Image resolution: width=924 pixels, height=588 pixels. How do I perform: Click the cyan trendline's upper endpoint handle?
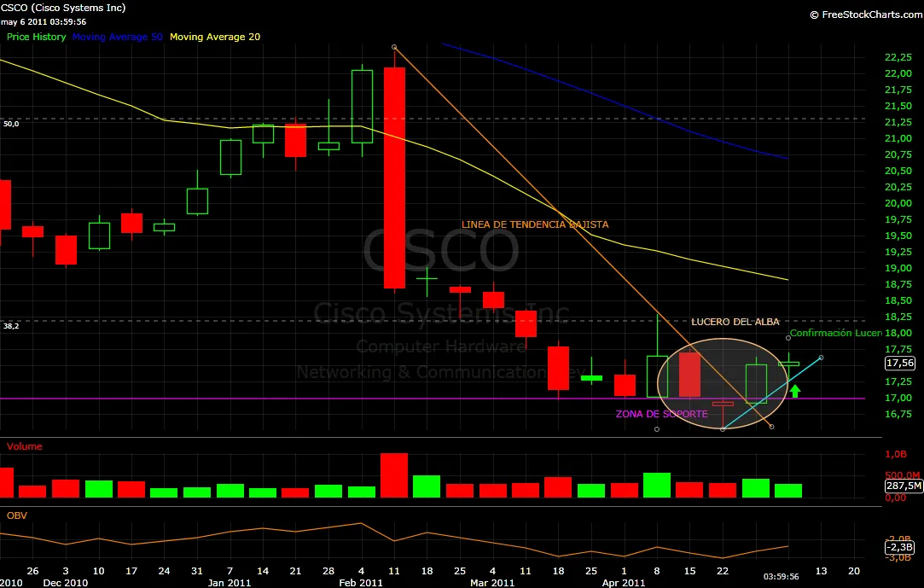(821, 358)
